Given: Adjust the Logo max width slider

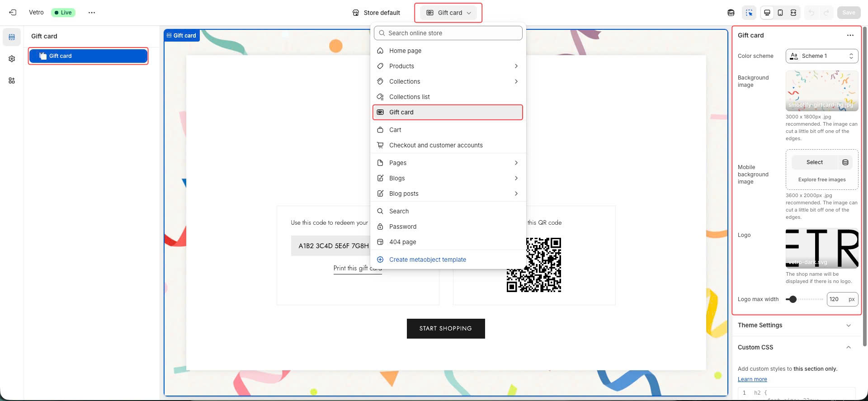Looking at the screenshot, I should point(793,299).
